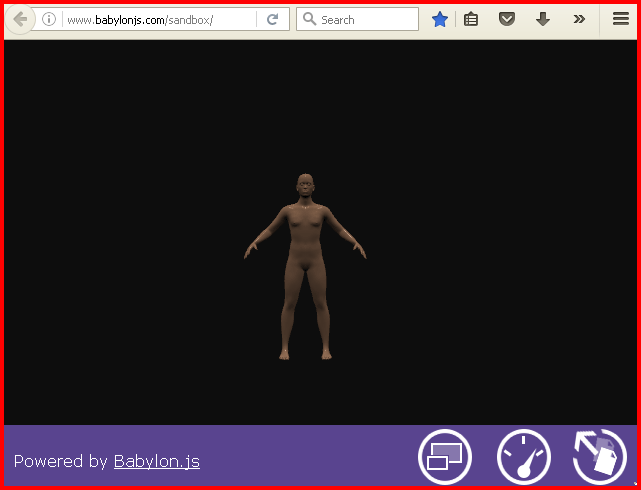Open the performance debug gauge
Image resolution: width=641 pixels, height=490 pixels.
coord(524,456)
